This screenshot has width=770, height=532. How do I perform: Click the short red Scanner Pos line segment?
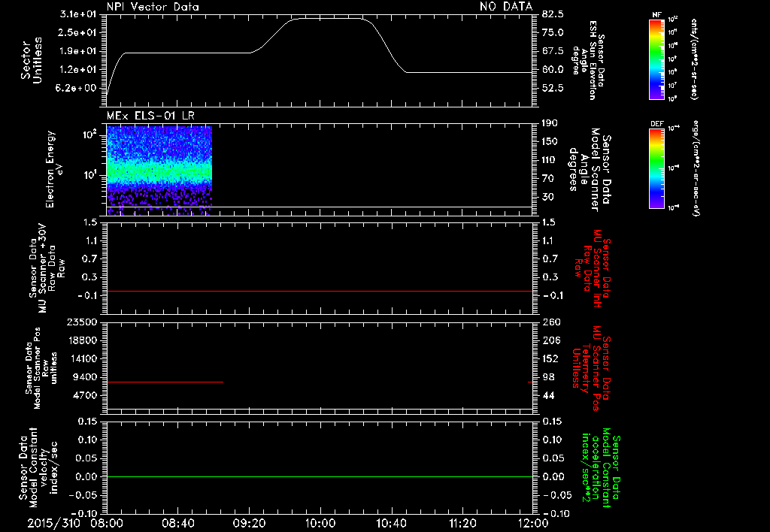coord(165,382)
